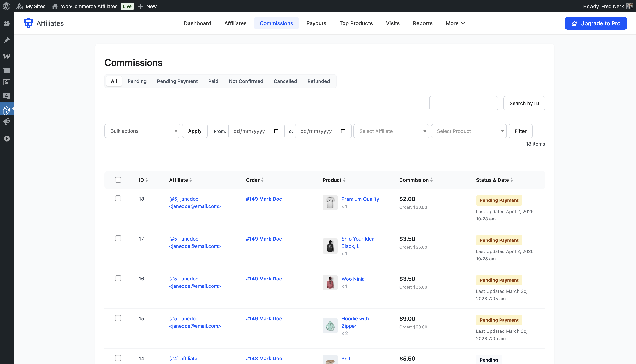Open the WordPress dashboard gauge icon
The height and width of the screenshot is (364, 636).
pyautogui.click(x=6, y=23)
